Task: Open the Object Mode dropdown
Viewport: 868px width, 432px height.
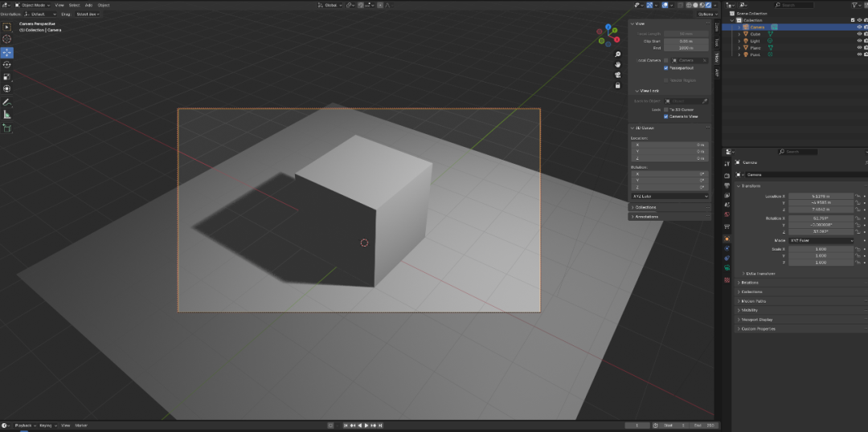Action: tap(33, 5)
